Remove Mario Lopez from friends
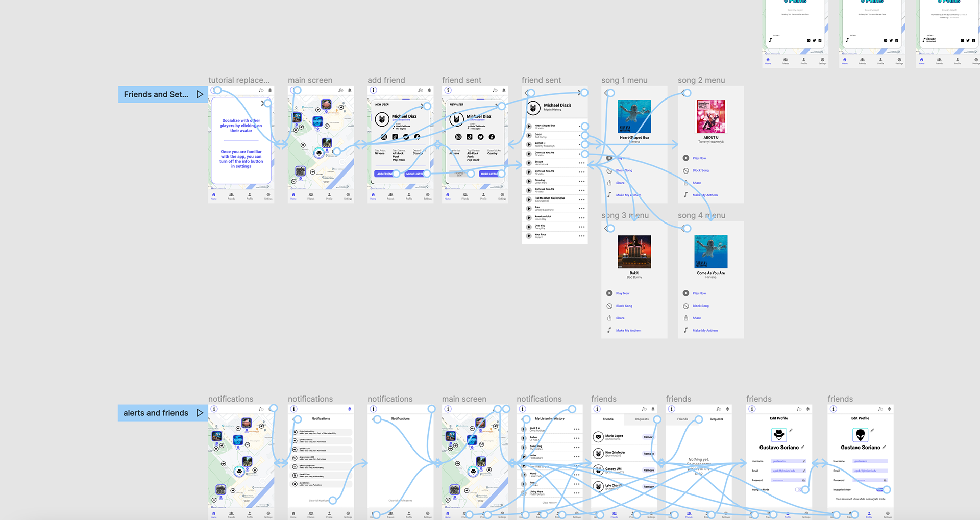 click(x=648, y=437)
